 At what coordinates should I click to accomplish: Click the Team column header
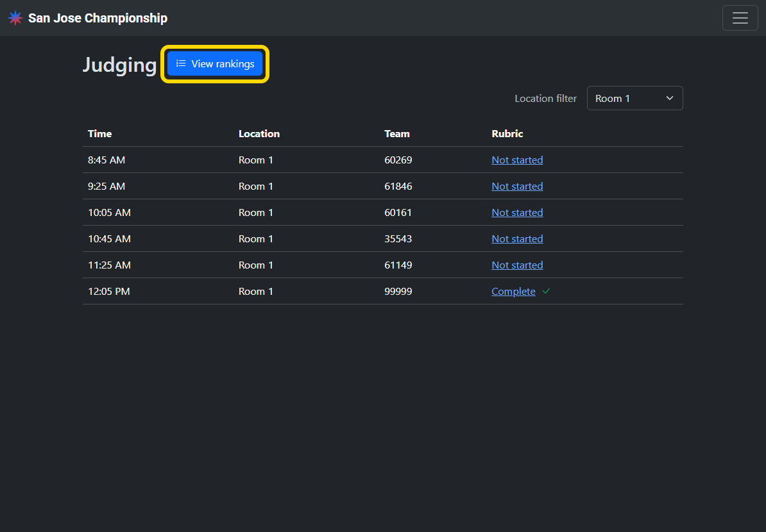pyautogui.click(x=396, y=134)
